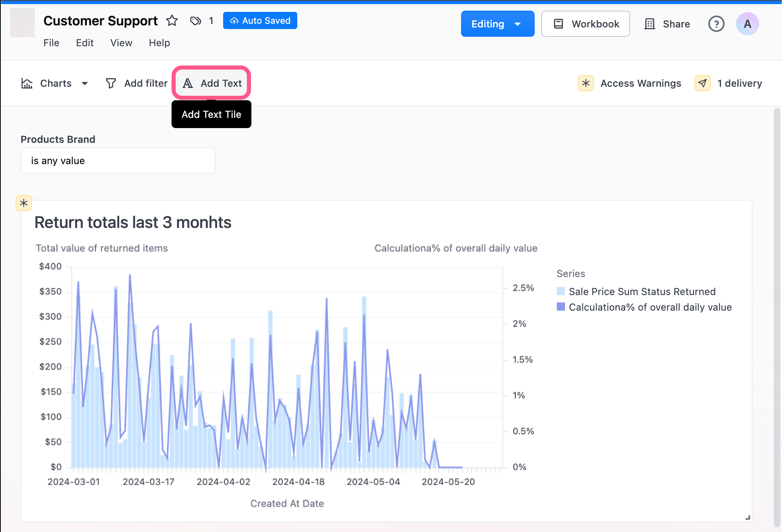782x532 pixels.
Task: Expand the Charts dropdown arrow
Action: 85,83
